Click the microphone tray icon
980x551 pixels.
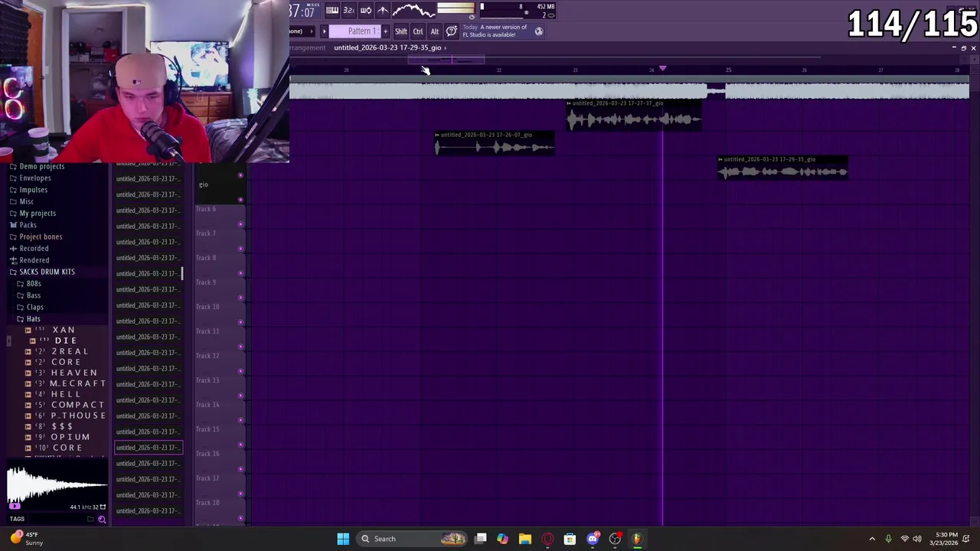coord(888,539)
